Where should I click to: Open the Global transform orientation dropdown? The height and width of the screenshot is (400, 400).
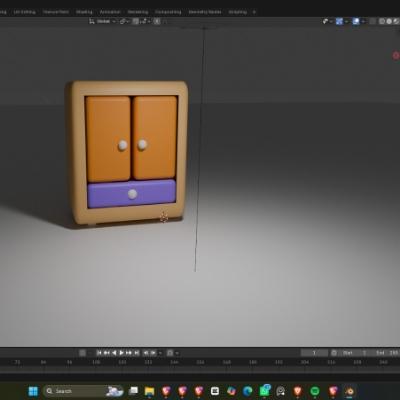[103, 21]
